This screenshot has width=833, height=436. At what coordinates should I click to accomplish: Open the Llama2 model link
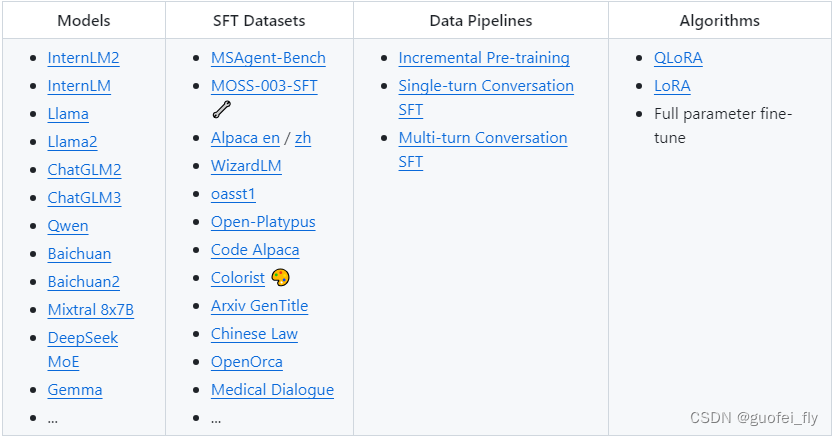coord(72,142)
